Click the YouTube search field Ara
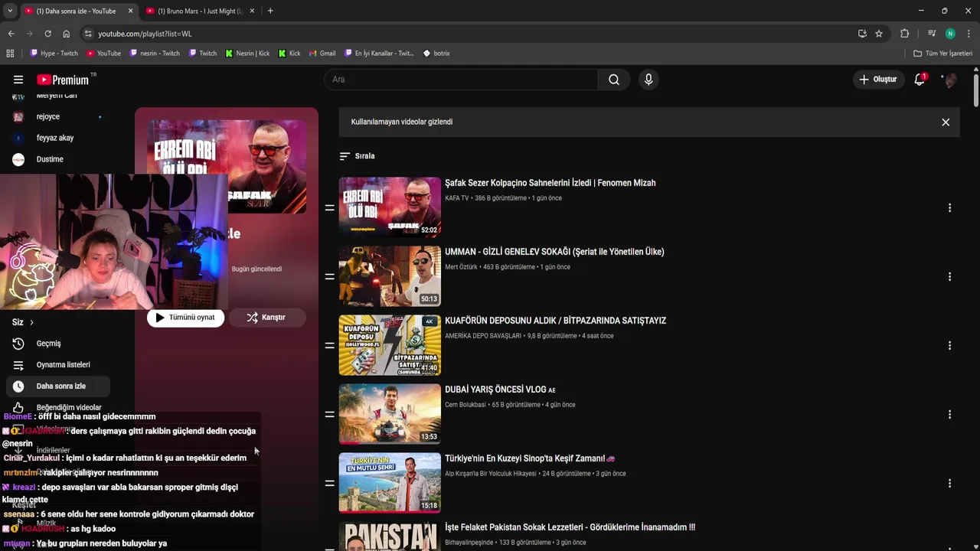The image size is (980, 551). pyautogui.click(x=461, y=80)
